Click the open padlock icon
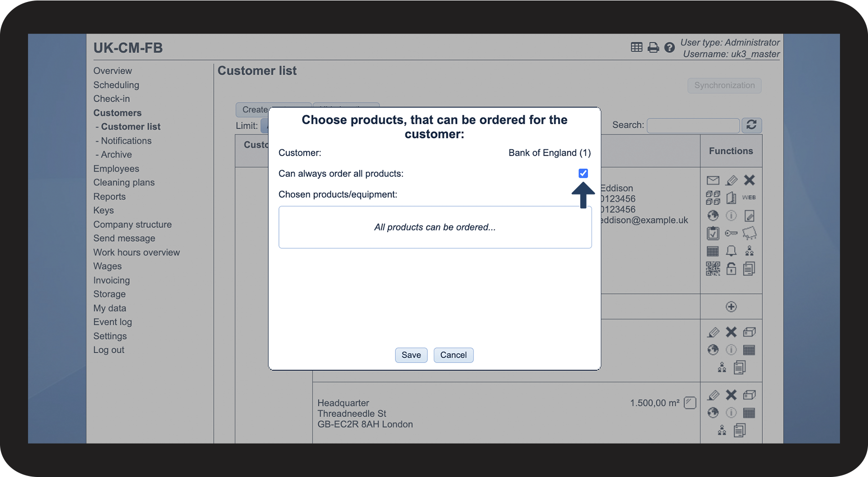Viewport: 868px width, 477px height. click(x=731, y=269)
